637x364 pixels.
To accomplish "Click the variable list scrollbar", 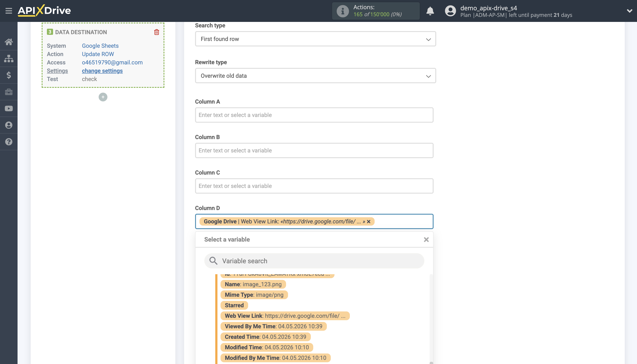I will (x=431, y=319).
